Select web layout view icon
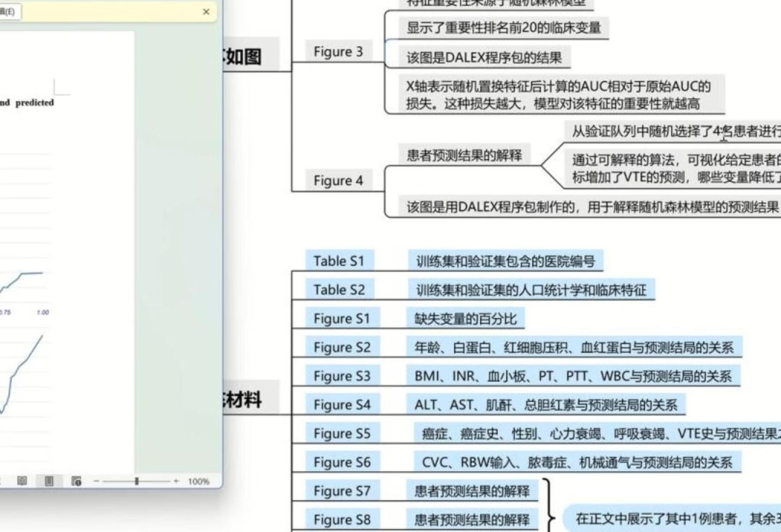The image size is (781, 532). (76, 481)
